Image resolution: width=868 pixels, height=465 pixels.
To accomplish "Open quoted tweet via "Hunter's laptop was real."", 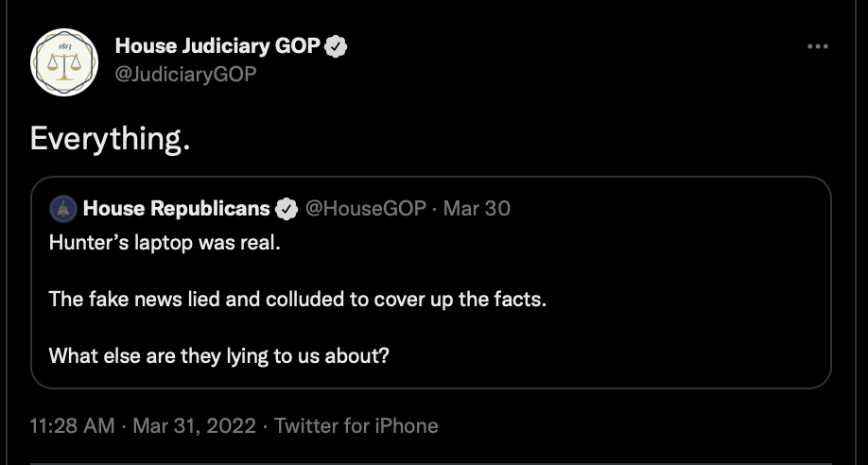I will point(165,243).
